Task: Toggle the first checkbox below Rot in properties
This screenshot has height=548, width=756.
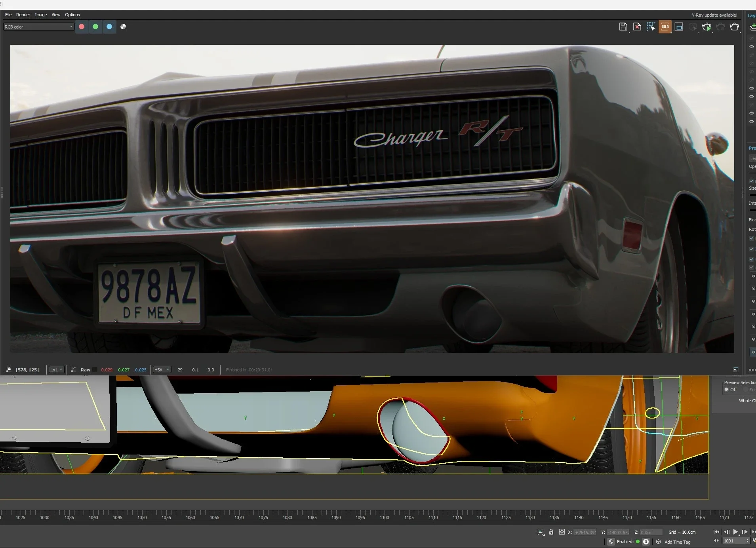Action: click(x=752, y=238)
